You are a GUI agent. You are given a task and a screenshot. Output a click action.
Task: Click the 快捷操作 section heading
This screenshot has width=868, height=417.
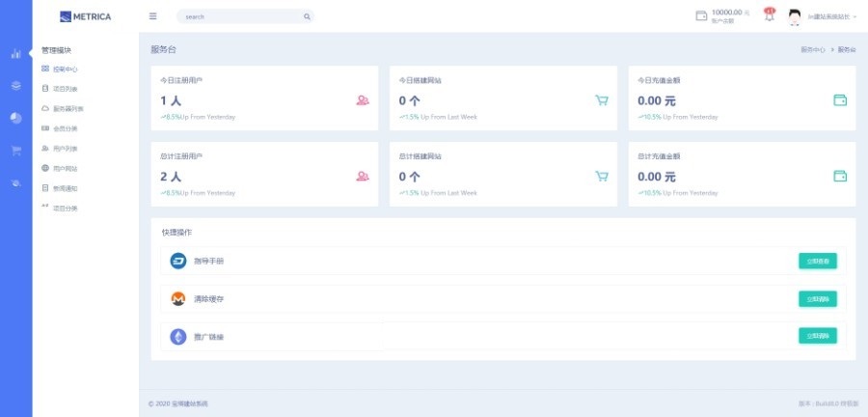click(176, 233)
